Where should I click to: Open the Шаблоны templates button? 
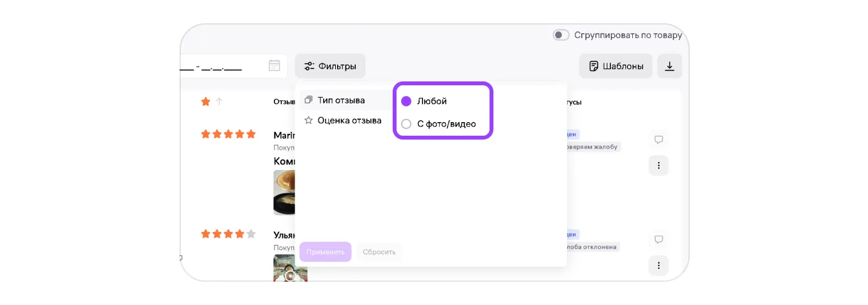pos(615,66)
